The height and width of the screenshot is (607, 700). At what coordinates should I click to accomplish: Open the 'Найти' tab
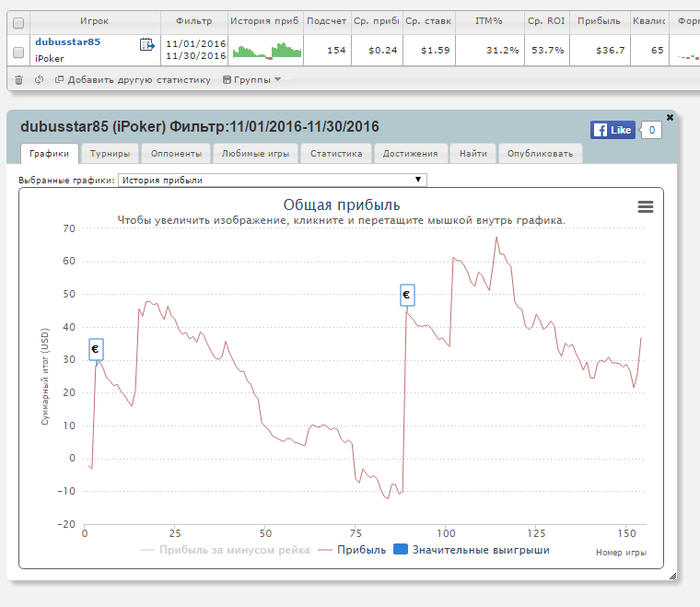pyautogui.click(x=473, y=154)
